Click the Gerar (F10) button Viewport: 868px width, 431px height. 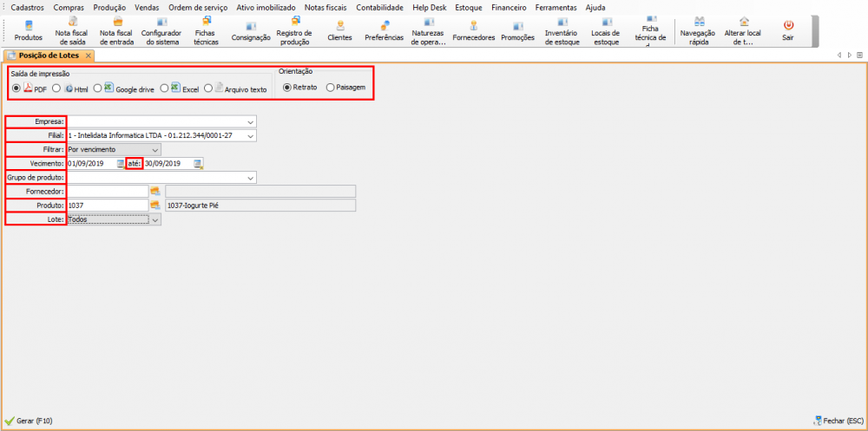click(30, 421)
